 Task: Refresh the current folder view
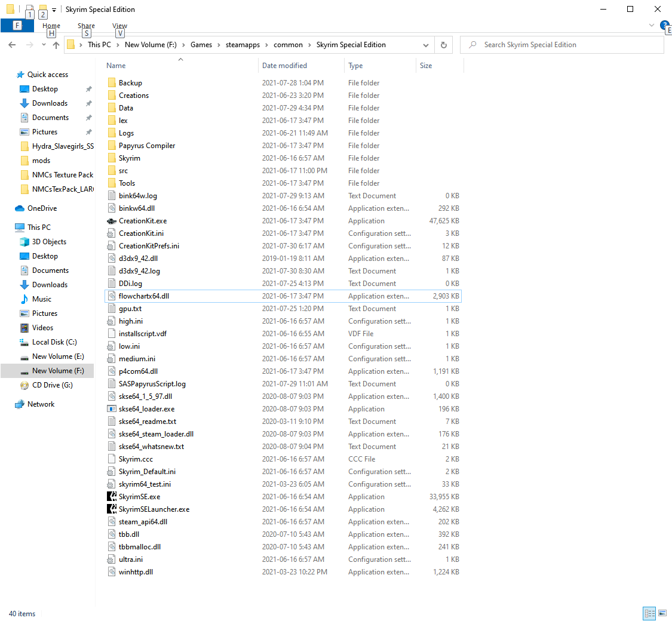point(444,45)
